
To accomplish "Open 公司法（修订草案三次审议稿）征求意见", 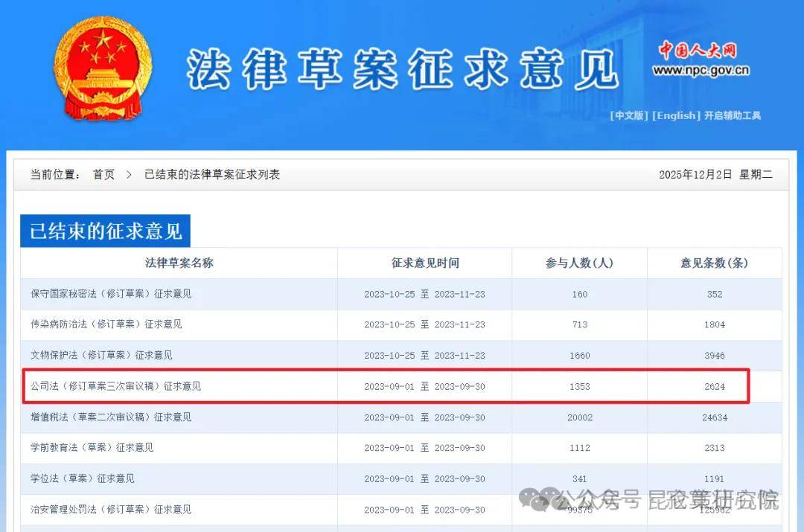I will point(115,386).
